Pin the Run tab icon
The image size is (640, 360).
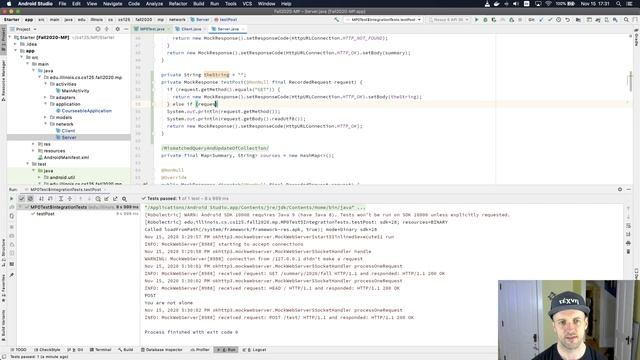[12, 275]
